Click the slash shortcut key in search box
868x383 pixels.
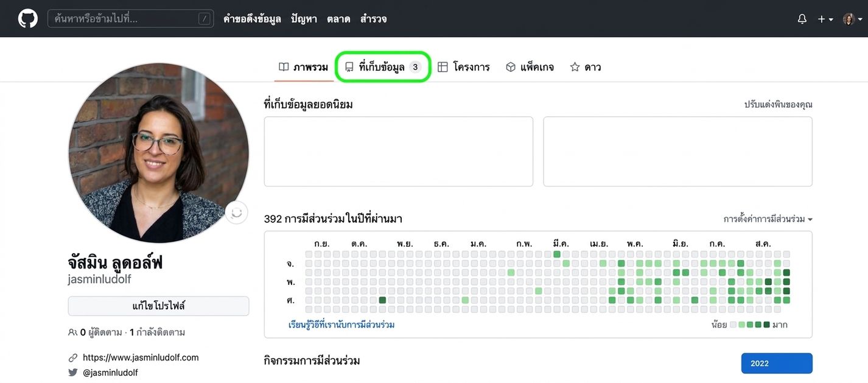204,19
